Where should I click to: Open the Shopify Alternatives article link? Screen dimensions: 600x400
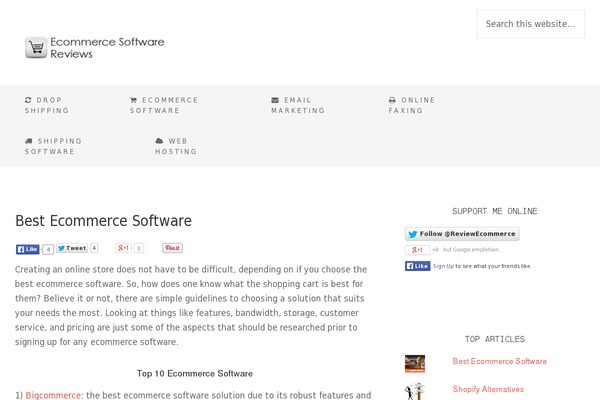click(x=488, y=389)
